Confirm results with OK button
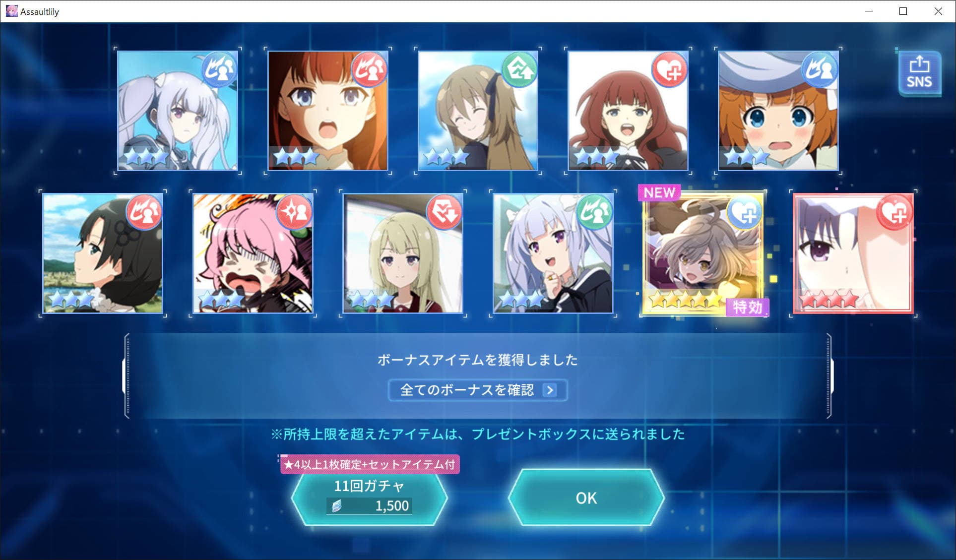 (x=586, y=498)
